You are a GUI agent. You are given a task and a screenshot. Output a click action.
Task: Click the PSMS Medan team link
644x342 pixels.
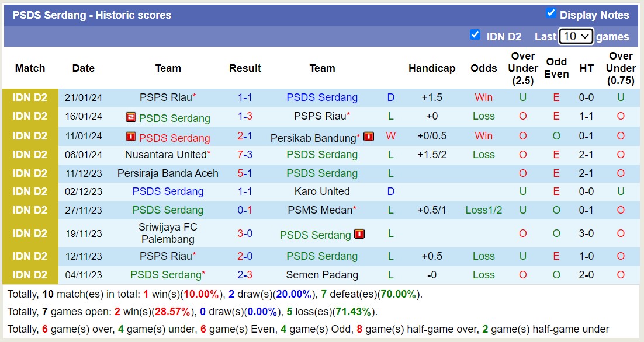(320, 210)
